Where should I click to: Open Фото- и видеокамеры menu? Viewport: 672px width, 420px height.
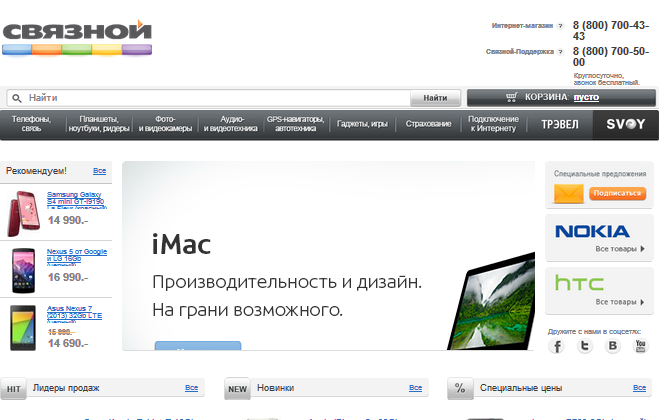point(165,124)
